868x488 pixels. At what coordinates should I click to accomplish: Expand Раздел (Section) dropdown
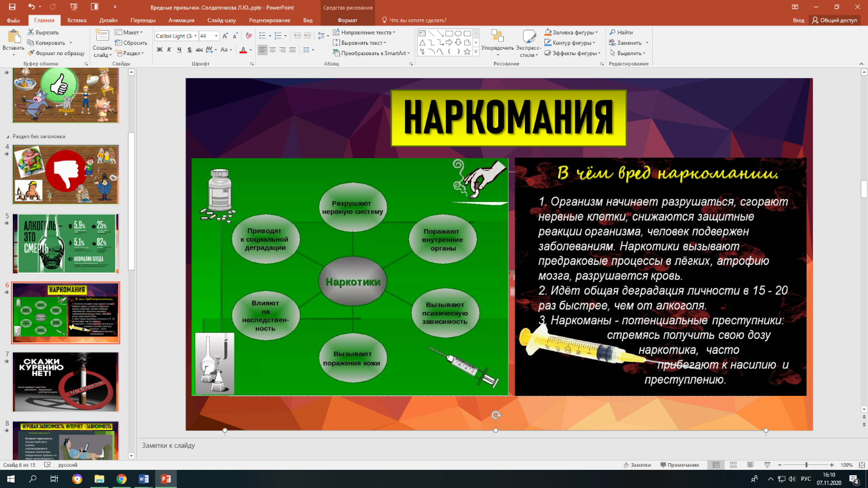click(x=129, y=53)
